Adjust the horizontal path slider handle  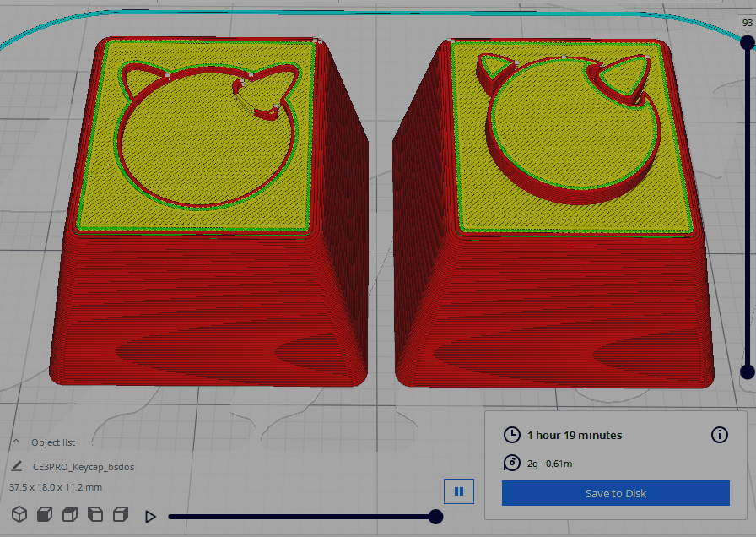click(x=435, y=517)
